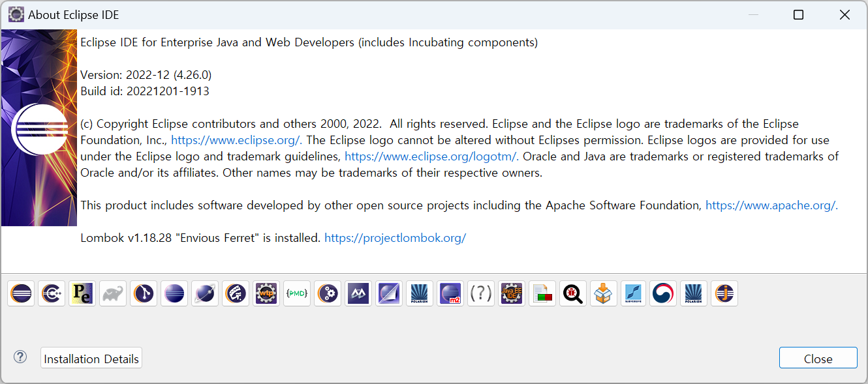The height and width of the screenshot is (384, 868).
Task: Click the greyed-out Gradle elephant icon
Action: [113, 293]
